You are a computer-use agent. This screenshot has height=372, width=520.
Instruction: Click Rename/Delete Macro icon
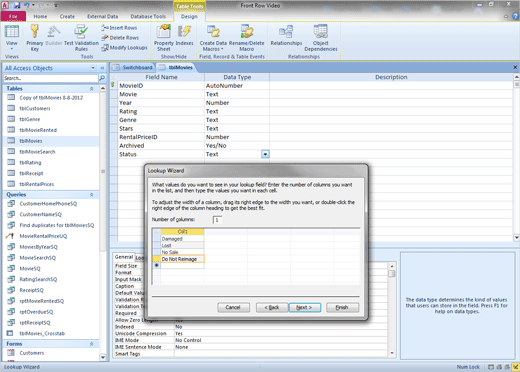(x=247, y=38)
